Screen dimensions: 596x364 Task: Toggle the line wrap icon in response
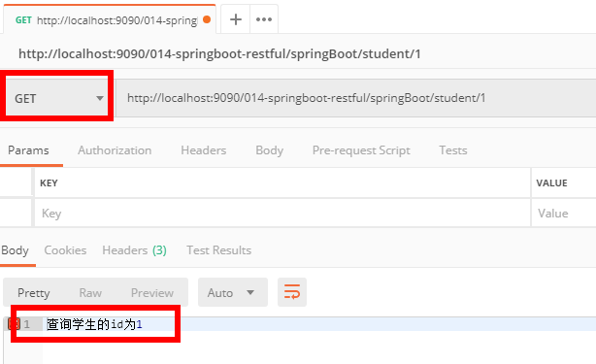point(292,292)
